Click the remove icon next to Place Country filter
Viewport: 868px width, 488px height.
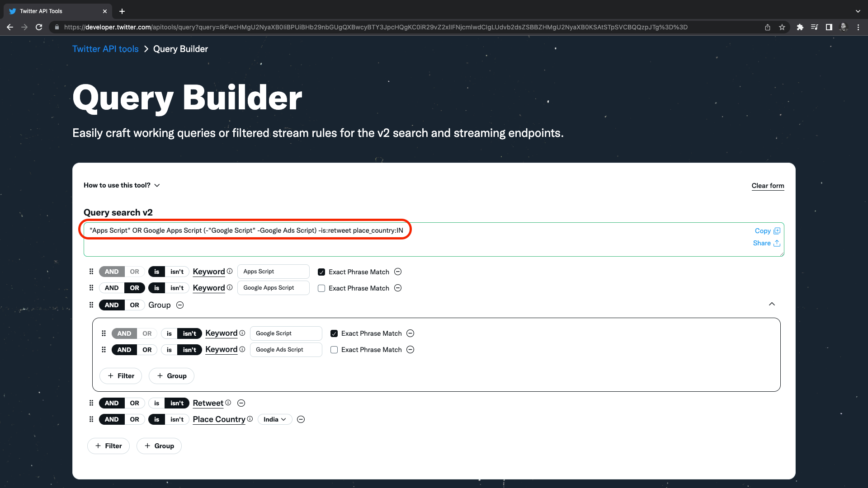tap(302, 419)
